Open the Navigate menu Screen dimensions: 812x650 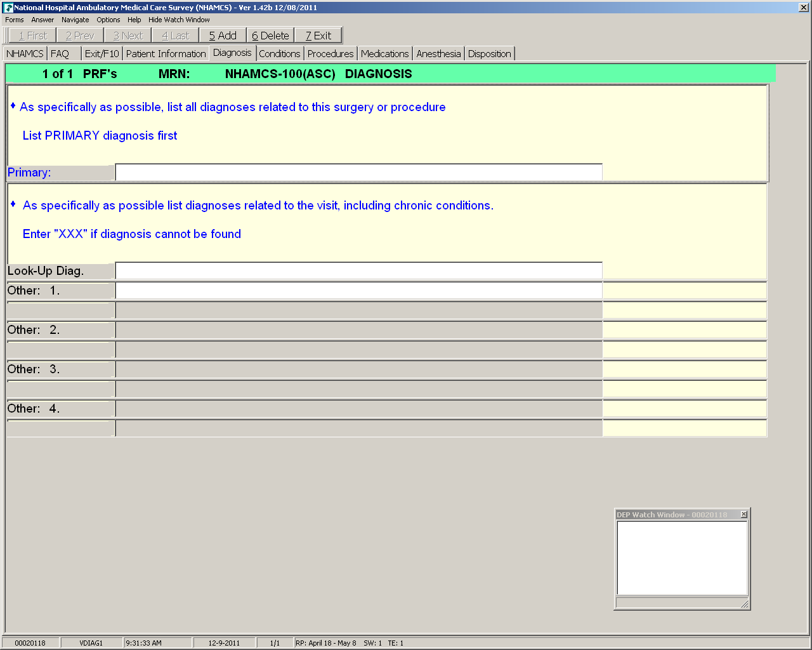pos(75,20)
